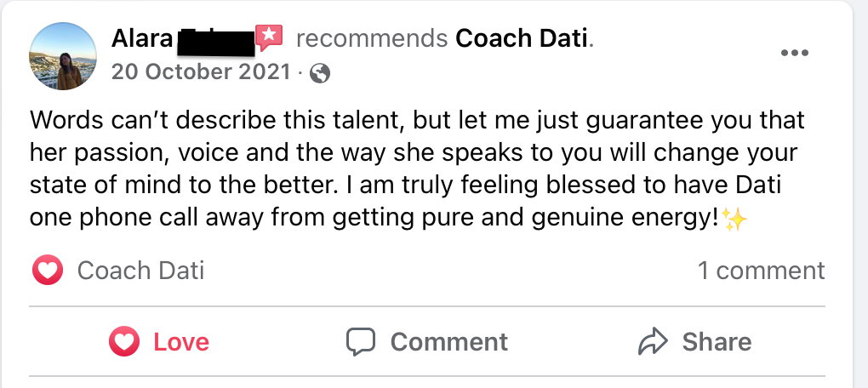Click the Share arrow icon
This screenshot has height=388, width=868.
coord(652,342)
